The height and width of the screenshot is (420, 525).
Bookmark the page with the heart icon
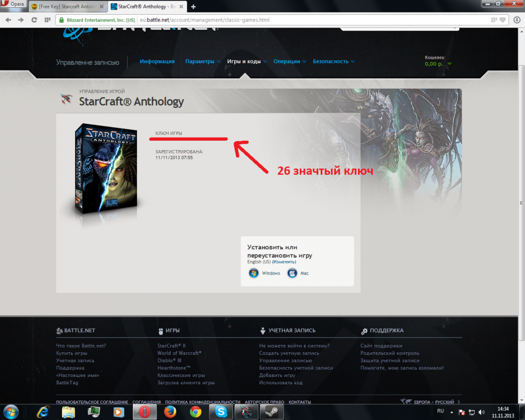point(502,20)
